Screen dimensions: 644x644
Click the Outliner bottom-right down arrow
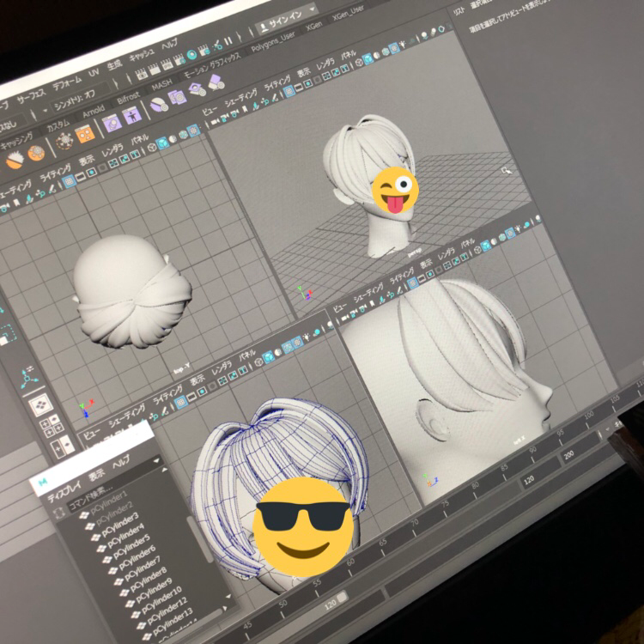(x=228, y=597)
